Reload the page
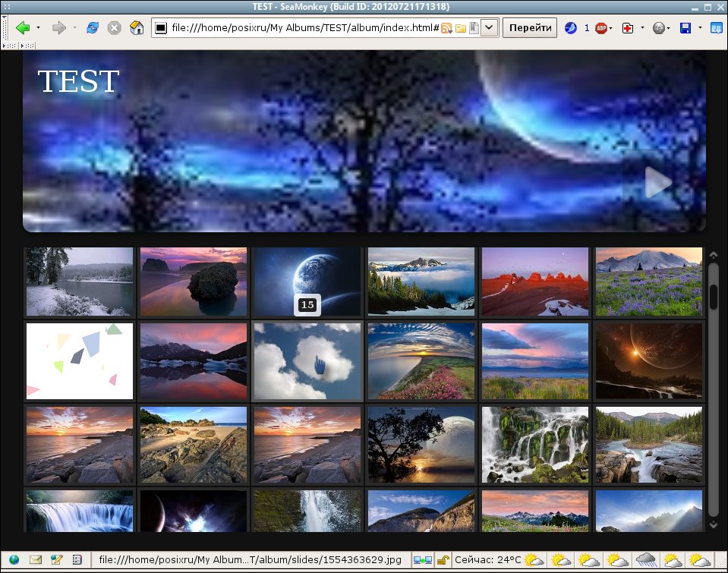728x573 pixels. point(93,28)
